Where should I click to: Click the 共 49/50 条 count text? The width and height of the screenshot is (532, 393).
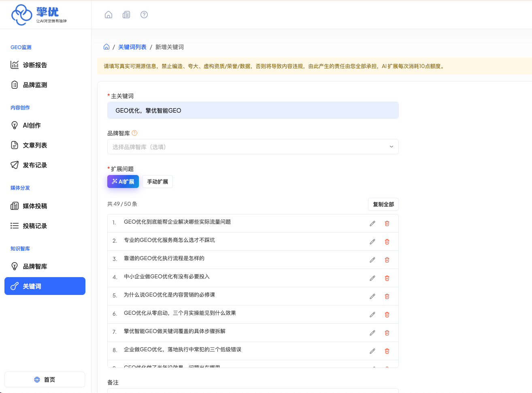pyautogui.click(x=122, y=204)
